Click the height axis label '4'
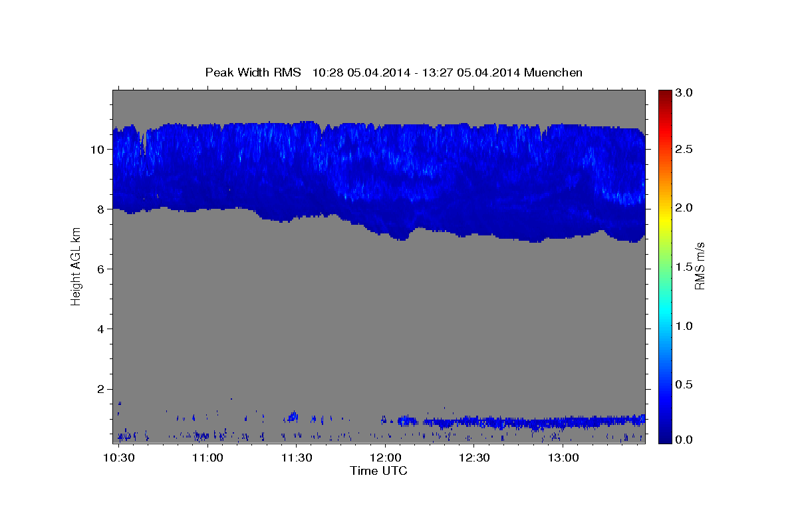The width and height of the screenshot is (798, 532). tap(102, 329)
